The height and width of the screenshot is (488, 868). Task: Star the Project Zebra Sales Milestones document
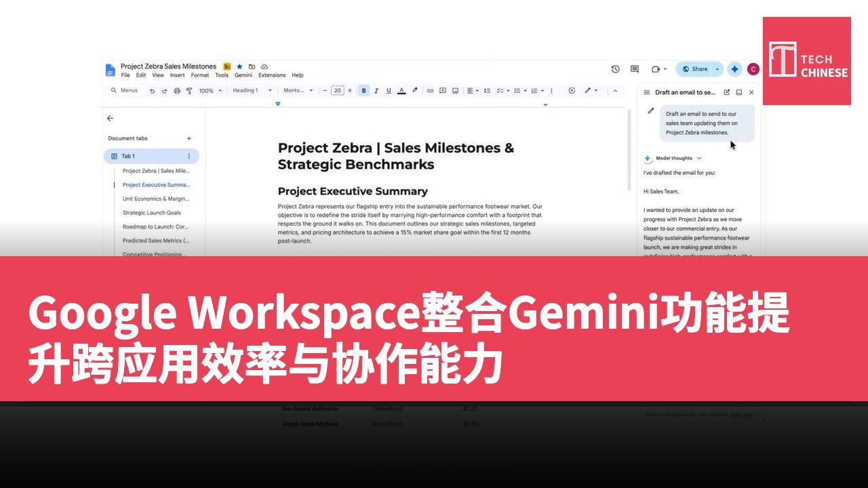pyautogui.click(x=239, y=66)
